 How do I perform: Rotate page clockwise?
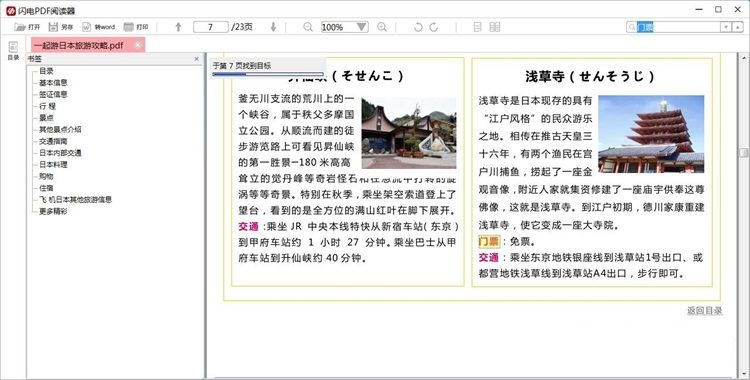[x=434, y=27]
